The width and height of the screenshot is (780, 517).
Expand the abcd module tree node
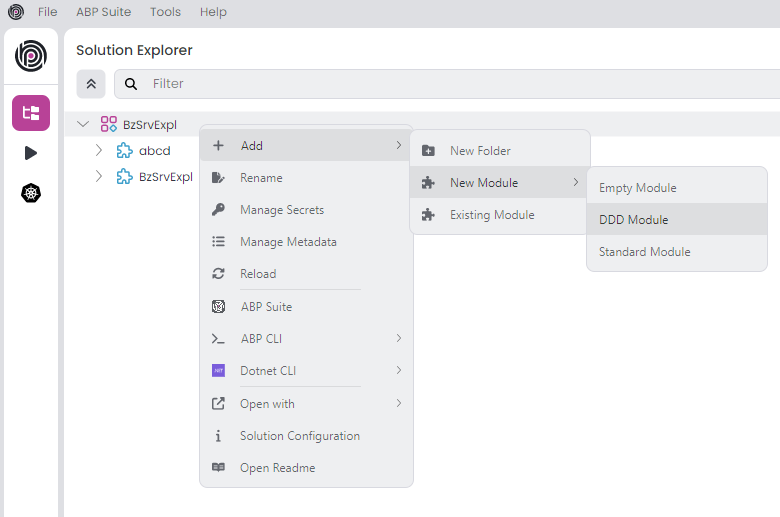tap(99, 151)
